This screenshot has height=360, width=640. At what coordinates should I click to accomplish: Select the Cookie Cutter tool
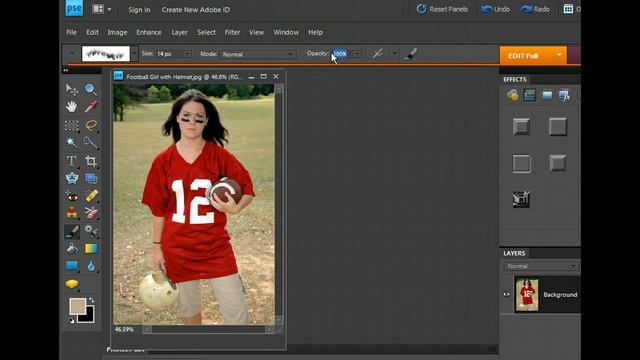pos(71,178)
